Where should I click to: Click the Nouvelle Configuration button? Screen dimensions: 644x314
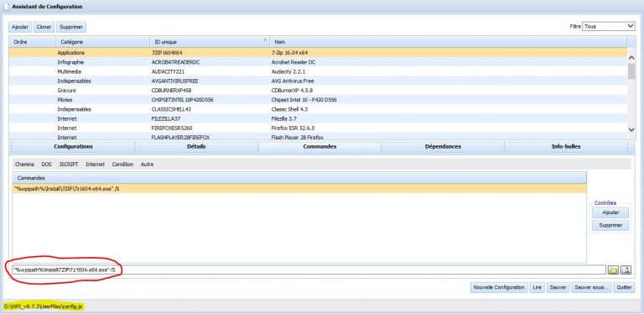499,288
